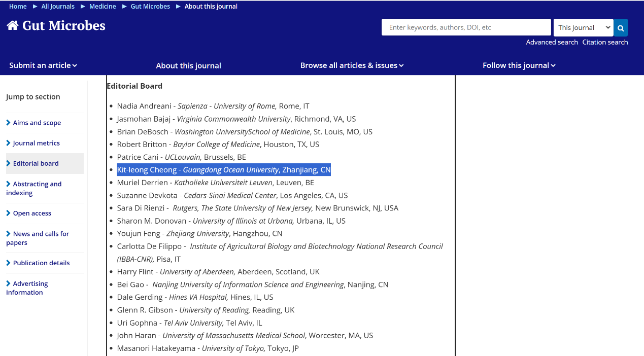Click the Jump to section heading
Image resolution: width=644 pixels, height=356 pixels.
pos(33,97)
